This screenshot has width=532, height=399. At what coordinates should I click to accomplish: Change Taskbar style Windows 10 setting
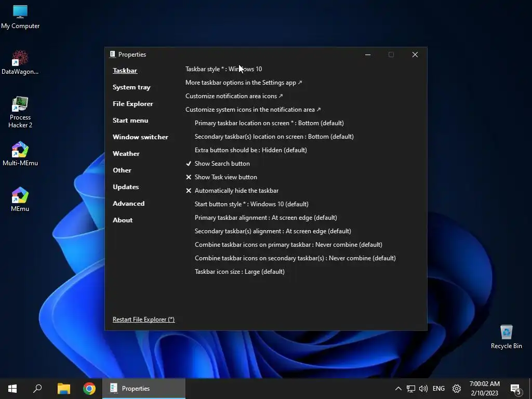(223, 69)
